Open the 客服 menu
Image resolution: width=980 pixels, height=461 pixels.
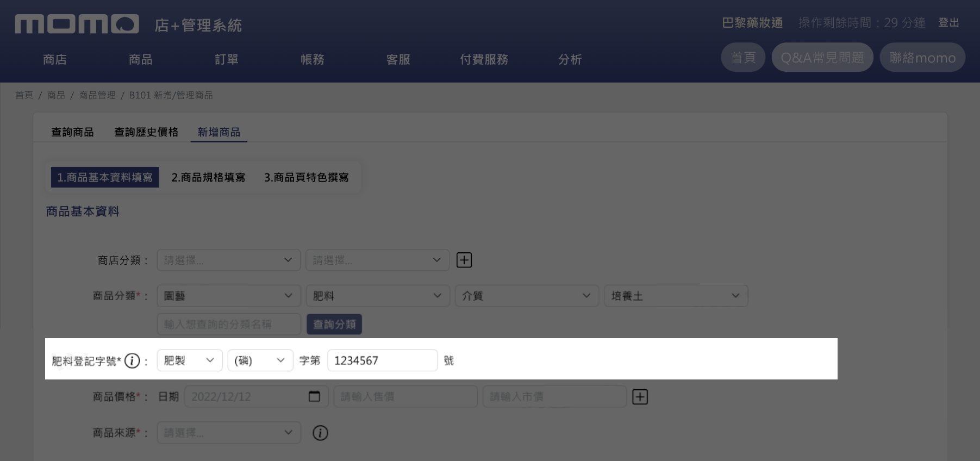tap(398, 59)
